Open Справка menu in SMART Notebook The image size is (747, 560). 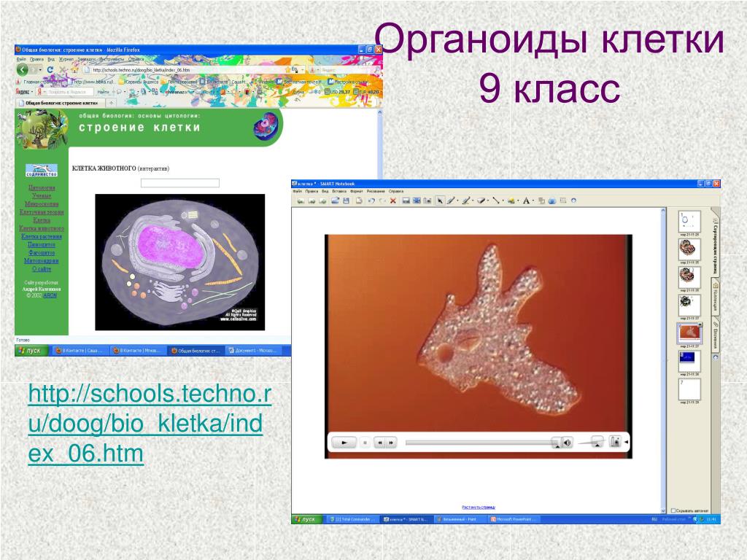[396, 191]
